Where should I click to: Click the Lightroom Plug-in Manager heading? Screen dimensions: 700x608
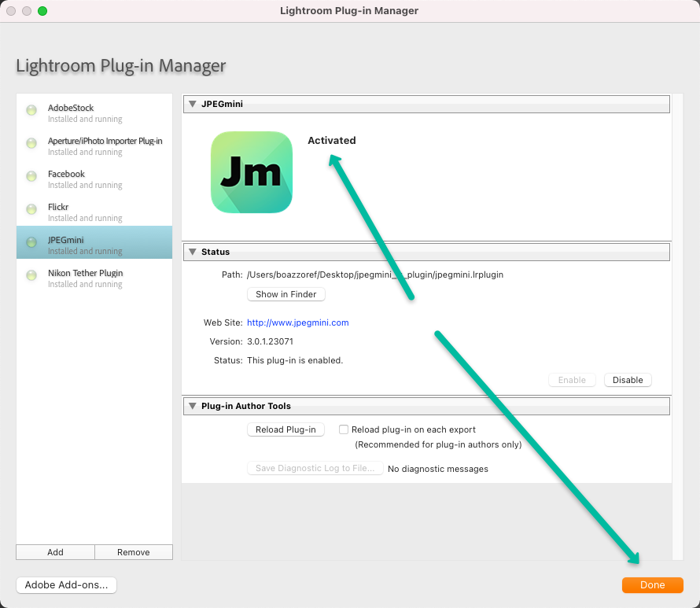121,65
